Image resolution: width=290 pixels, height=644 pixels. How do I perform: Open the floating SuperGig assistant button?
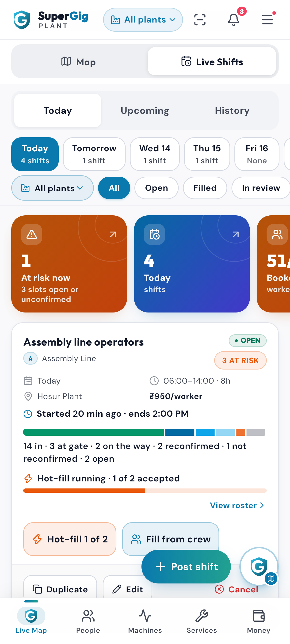click(259, 567)
